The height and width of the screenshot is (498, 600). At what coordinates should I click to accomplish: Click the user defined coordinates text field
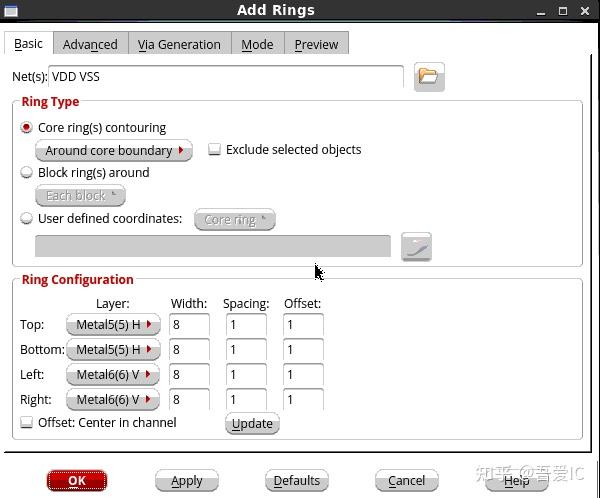pyautogui.click(x=213, y=246)
